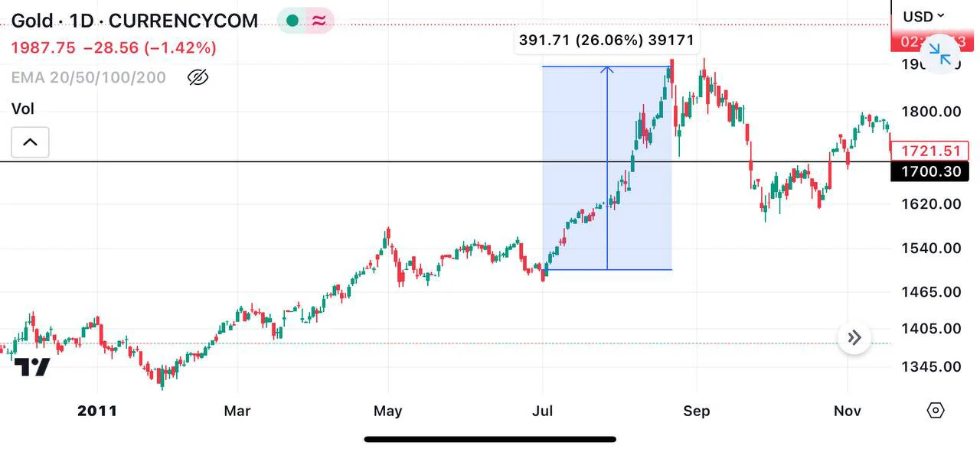Toggle EMA indicator visibility eye icon
The width and height of the screenshot is (980, 452).
click(198, 77)
